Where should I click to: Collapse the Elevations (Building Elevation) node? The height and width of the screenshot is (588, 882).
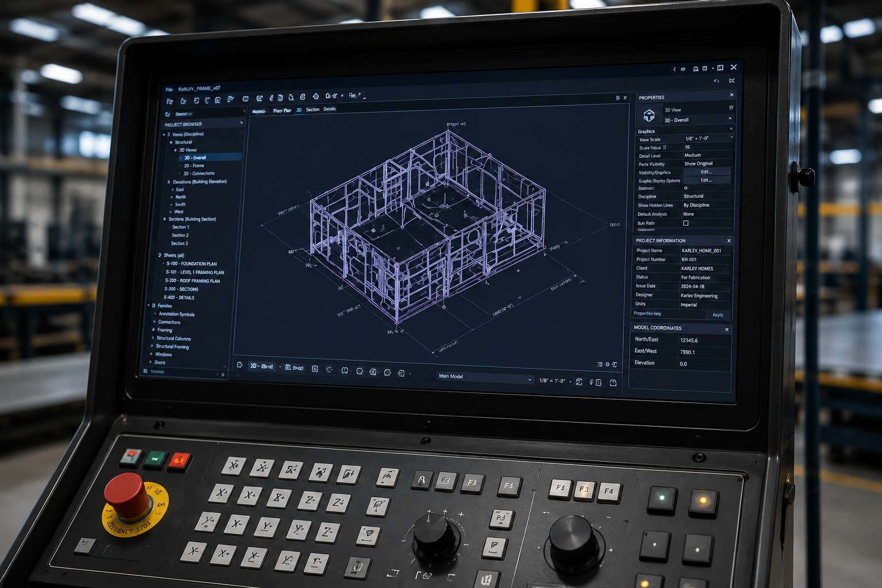[x=169, y=182]
